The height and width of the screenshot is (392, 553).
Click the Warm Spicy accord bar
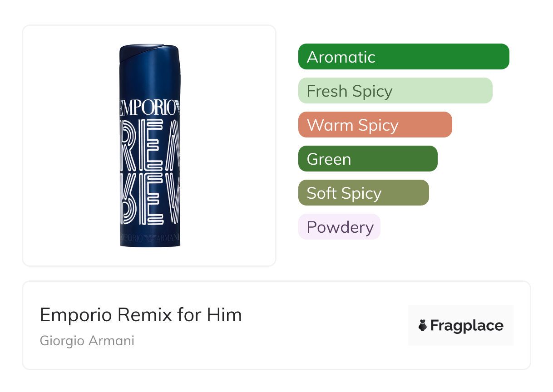[375, 125]
